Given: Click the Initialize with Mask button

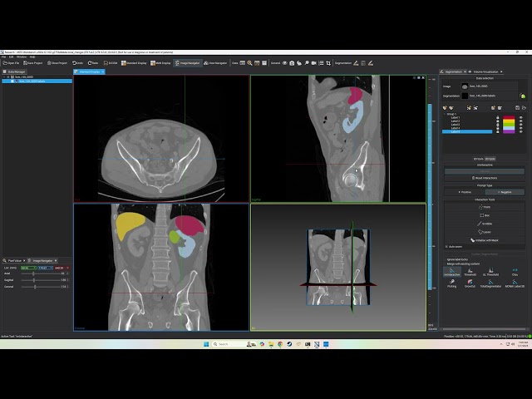Looking at the screenshot, I should click(x=485, y=240).
